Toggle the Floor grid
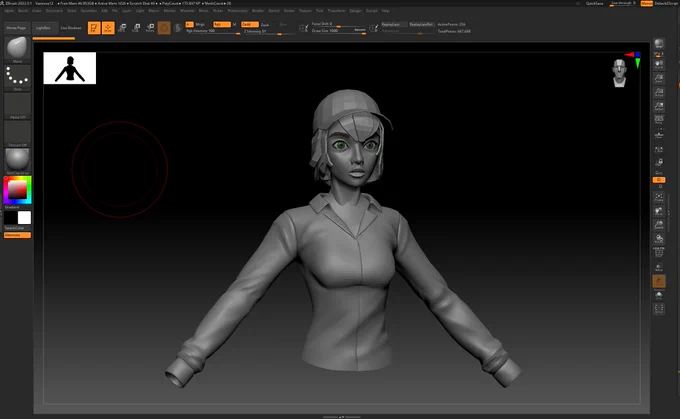The image size is (680, 419). tap(659, 135)
